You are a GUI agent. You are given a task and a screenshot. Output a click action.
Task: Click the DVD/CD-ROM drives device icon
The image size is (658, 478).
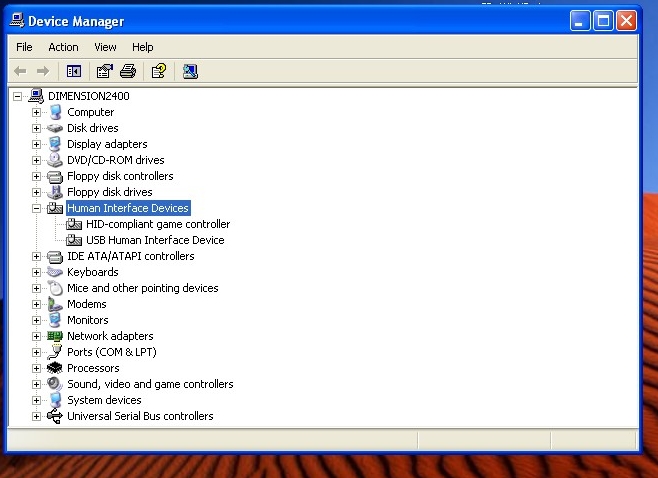(55, 160)
